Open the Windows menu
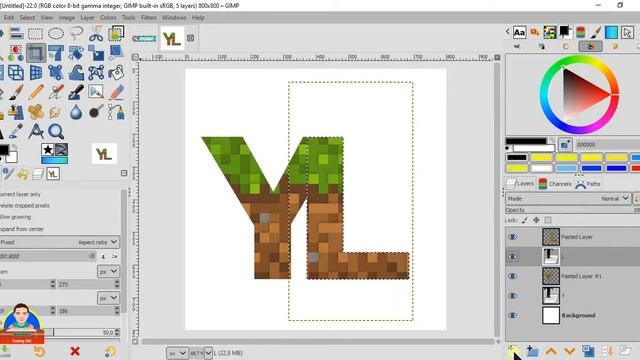Screen dimensions: 640x360 coord(174,18)
